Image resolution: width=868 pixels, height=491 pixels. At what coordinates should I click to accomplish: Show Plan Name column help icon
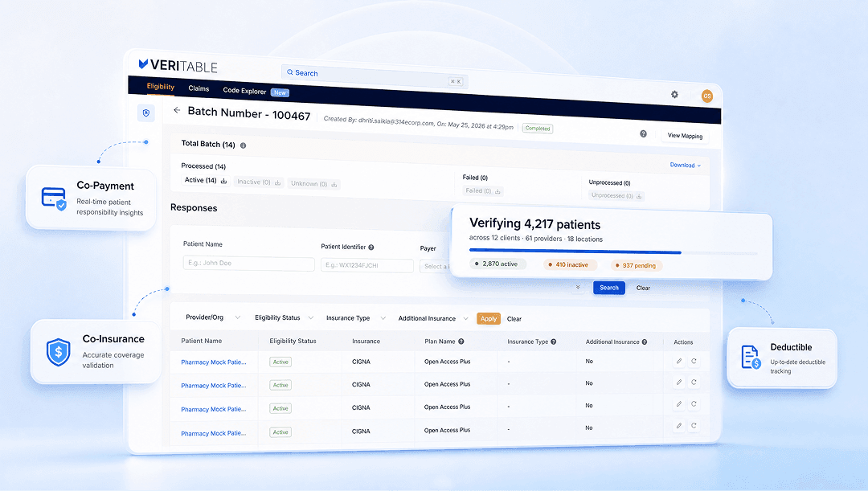(x=461, y=342)
